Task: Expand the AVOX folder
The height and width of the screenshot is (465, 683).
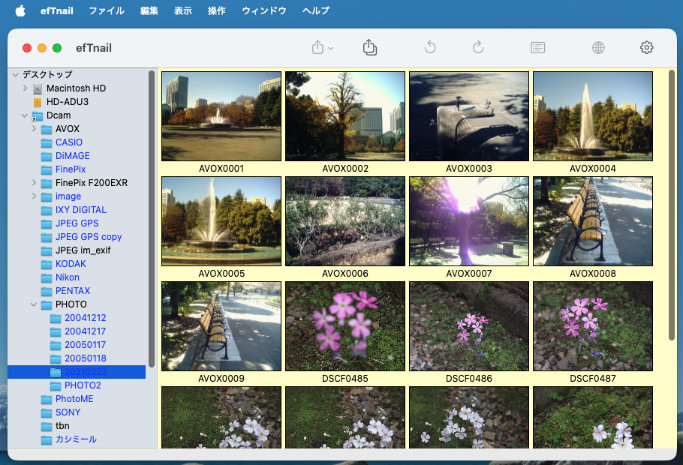Action: click(34, 129)
